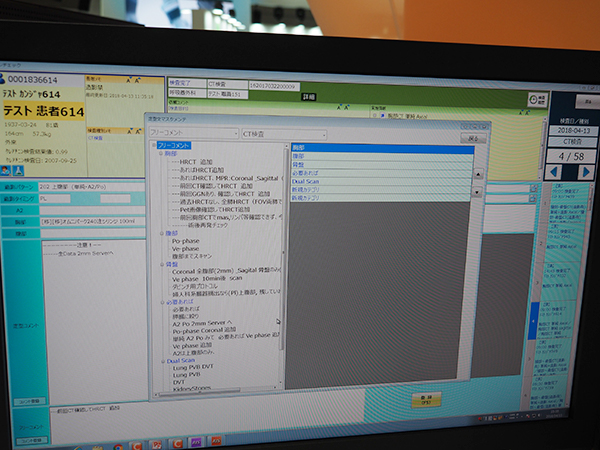Select the HRCT 追加 tree item

196,161
